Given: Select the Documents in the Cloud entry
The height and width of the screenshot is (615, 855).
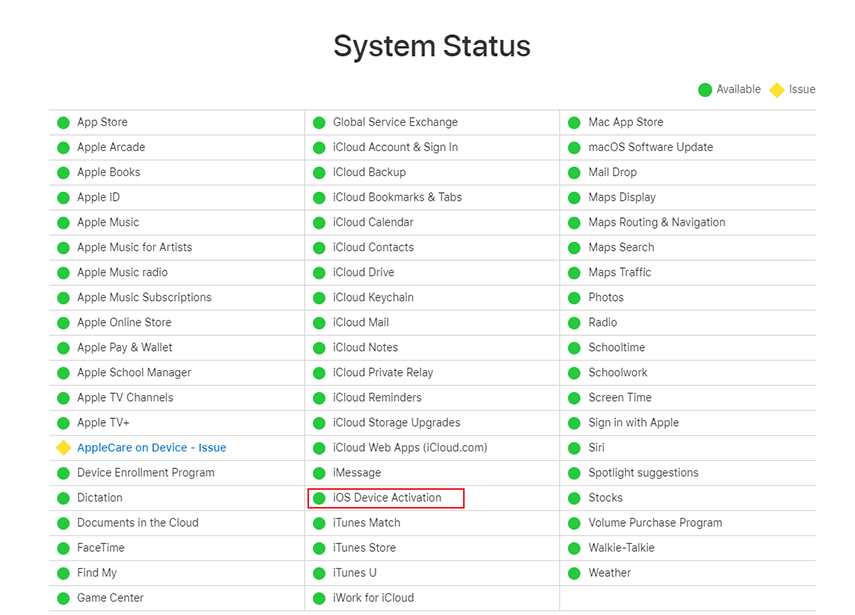Looking at the screenshot, I should click(x=138, y=523).
